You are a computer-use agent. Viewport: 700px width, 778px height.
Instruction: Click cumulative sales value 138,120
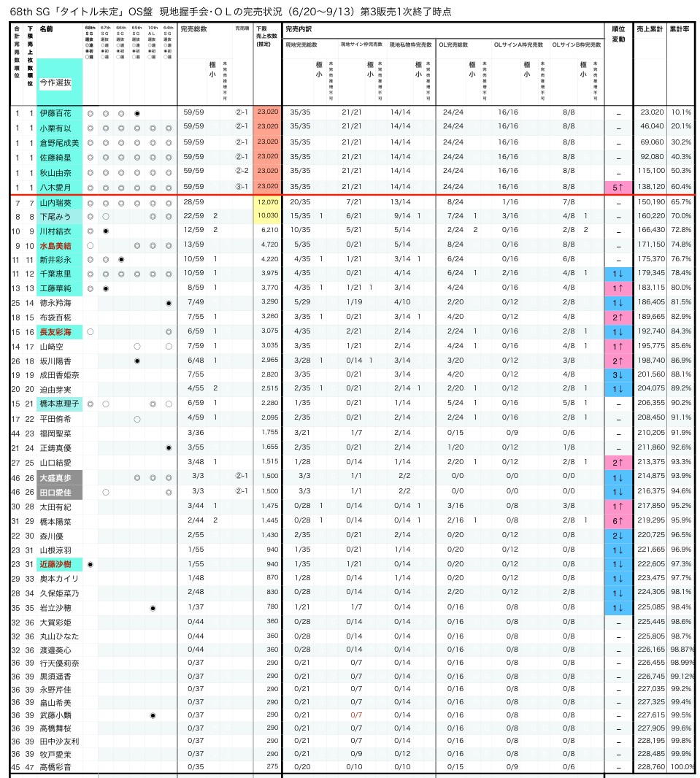(651, 187)
